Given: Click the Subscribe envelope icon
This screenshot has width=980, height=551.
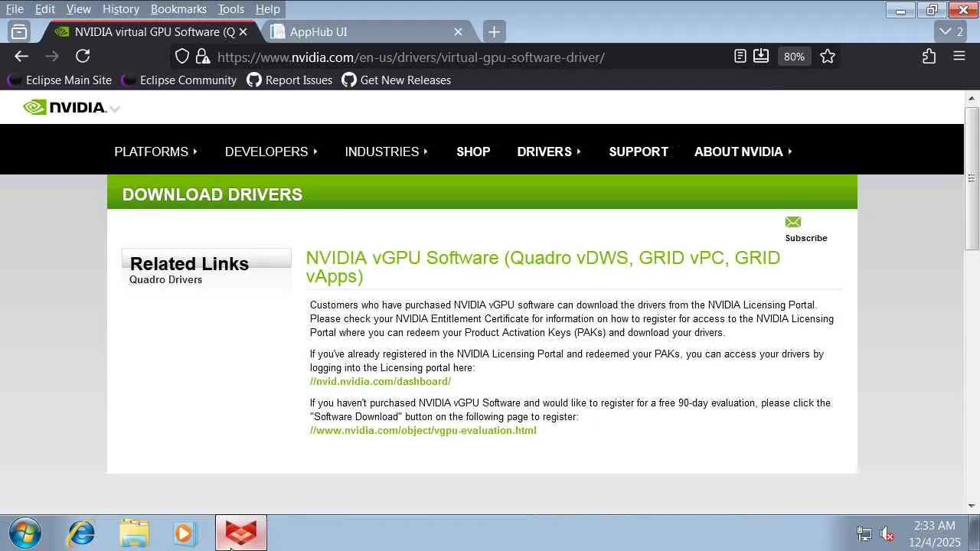Looking at the screenshot, I should pos(793,222).
